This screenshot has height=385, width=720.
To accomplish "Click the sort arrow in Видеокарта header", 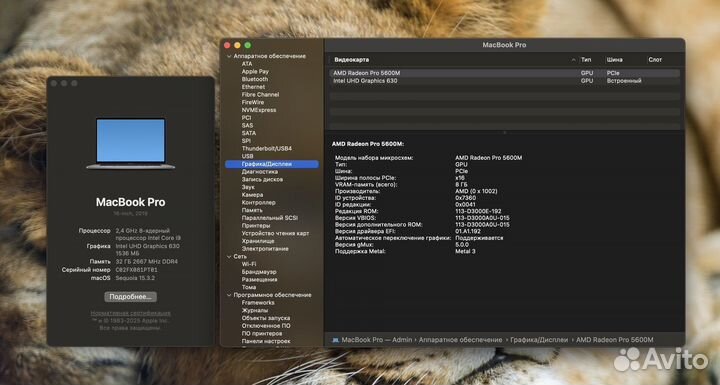I will coord(573,60).
